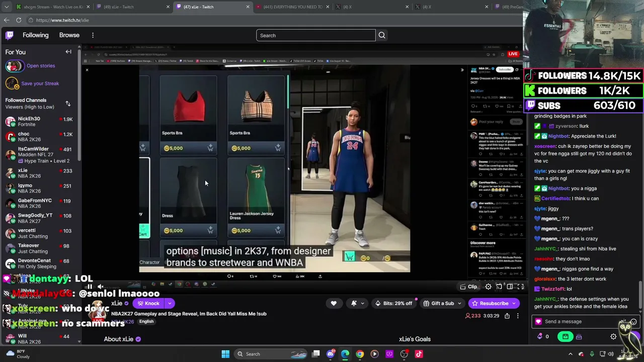
Task: Open the Bits 29% off offer
Action: pyautogui.click(x=394, y=303)
